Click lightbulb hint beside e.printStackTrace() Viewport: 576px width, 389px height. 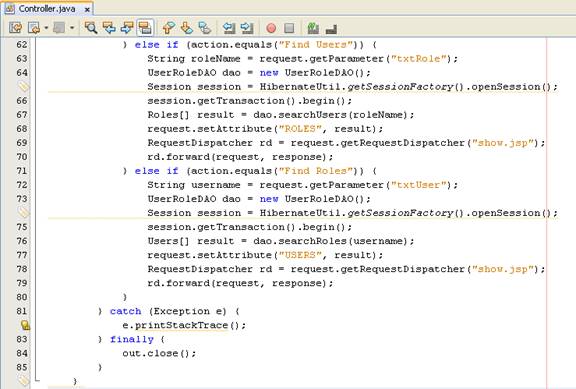25,325
